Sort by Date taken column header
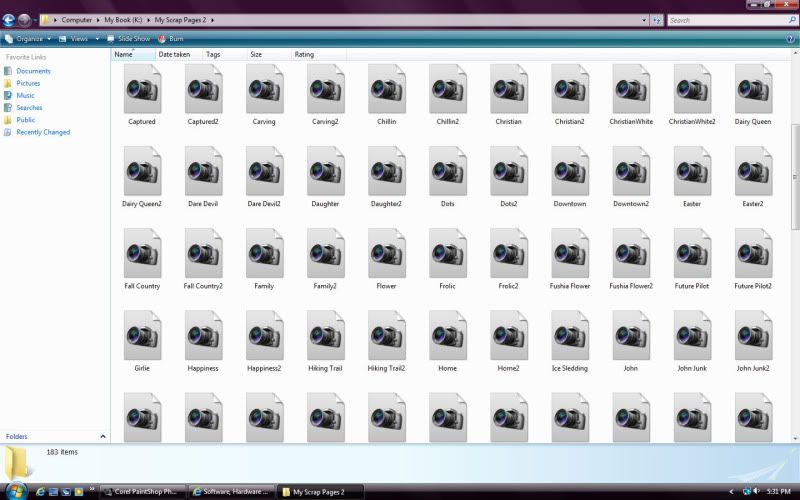The height and width of the screenshot is (500, 800). coord(174,54)
